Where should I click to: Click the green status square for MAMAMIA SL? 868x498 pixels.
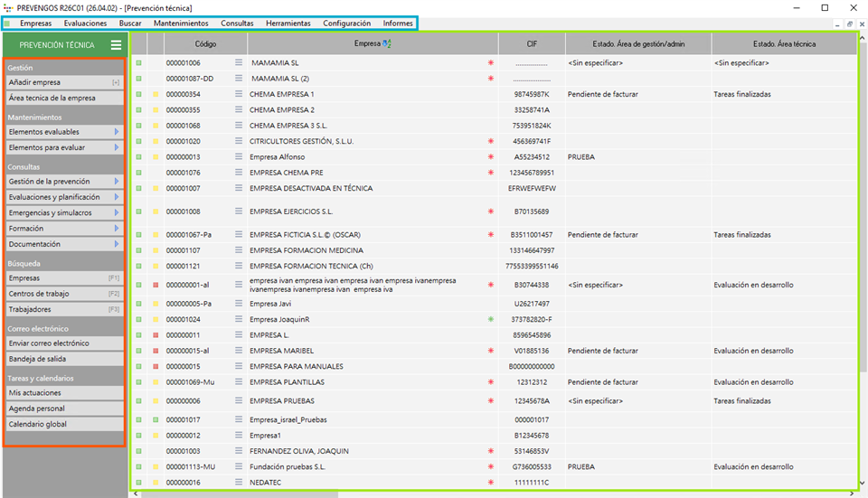[139, 63]
